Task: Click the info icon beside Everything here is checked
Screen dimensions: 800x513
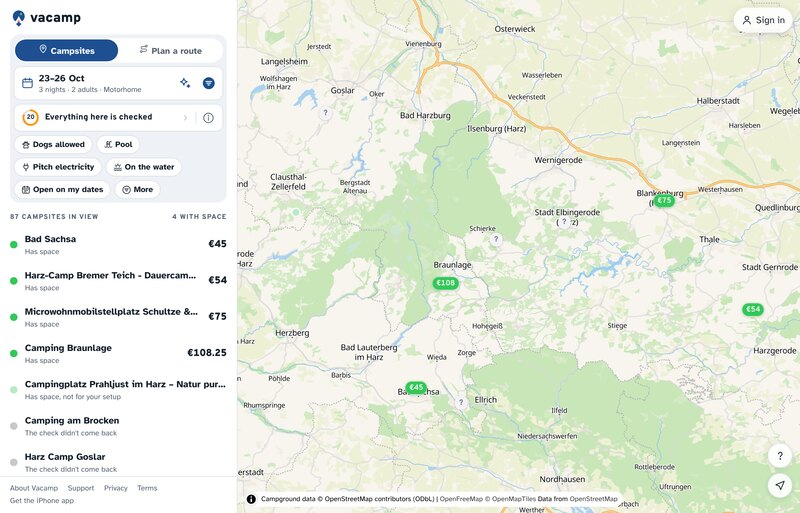Action: tap(208, 117)
